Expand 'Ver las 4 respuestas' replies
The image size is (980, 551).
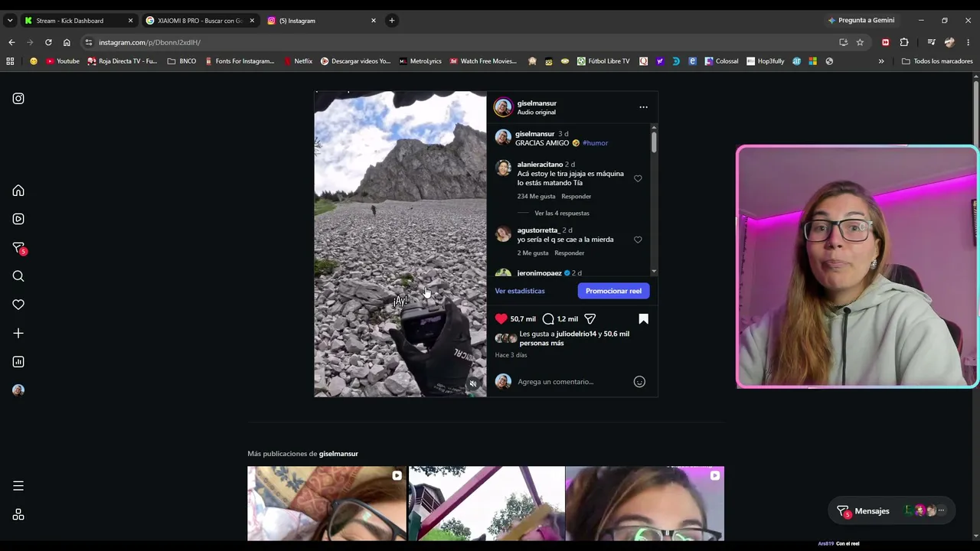562,214
